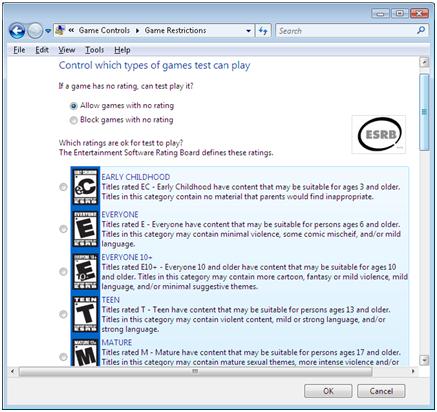Click the TEEN heading text
437x412 pixels.
(110, 300)
